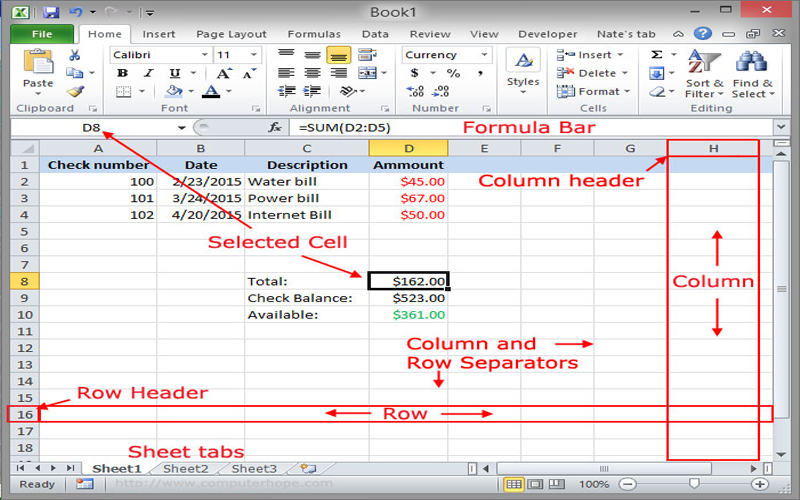
Task: Click the Percent Style icon
Action: point(453,73)
